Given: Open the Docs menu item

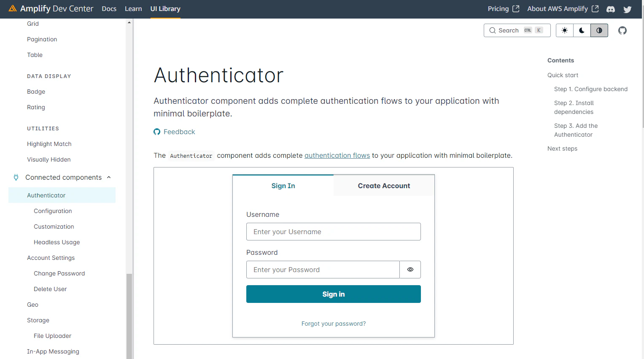Looking at the screenshot, I should coord(109,9).
